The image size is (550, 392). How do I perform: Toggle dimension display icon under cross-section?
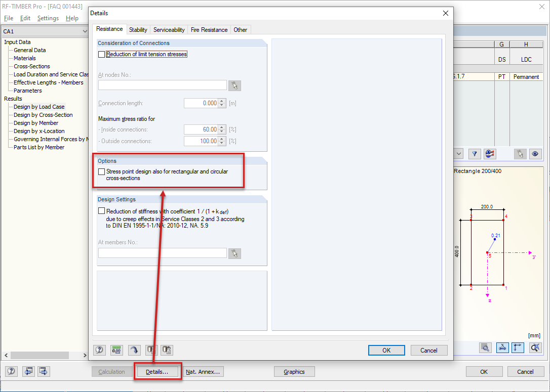(x=502, y=347)
